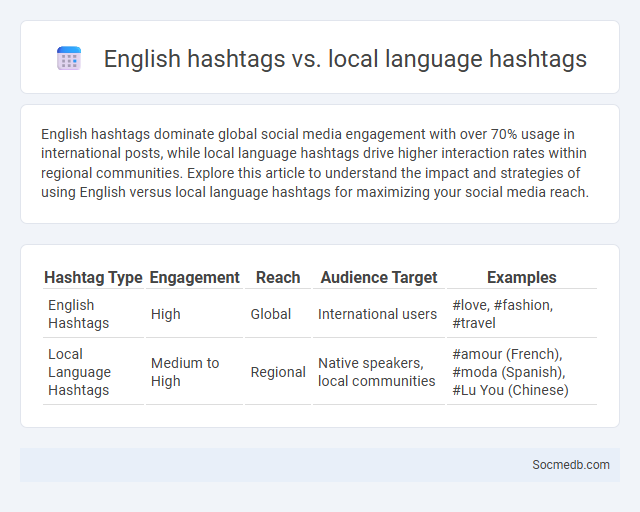Select the 'Examples' column header
The image size is (640, 512).
(x=522, y=278)
